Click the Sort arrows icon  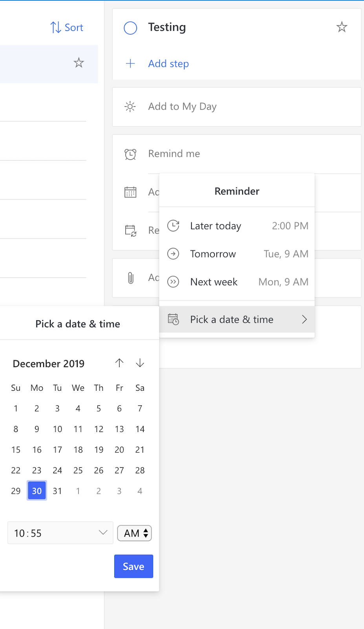[56, 28]
